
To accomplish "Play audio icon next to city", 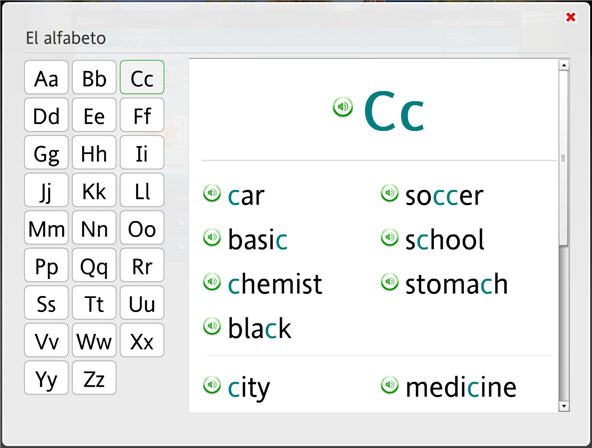I will click(x=212, y=385).
